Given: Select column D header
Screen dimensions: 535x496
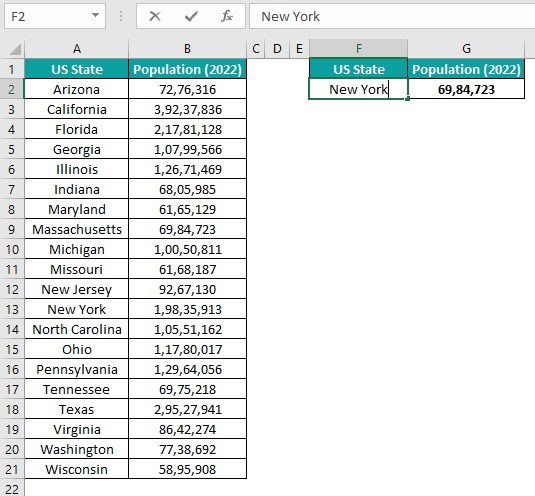Looking at the screenshot, I should tap(277, 49).
